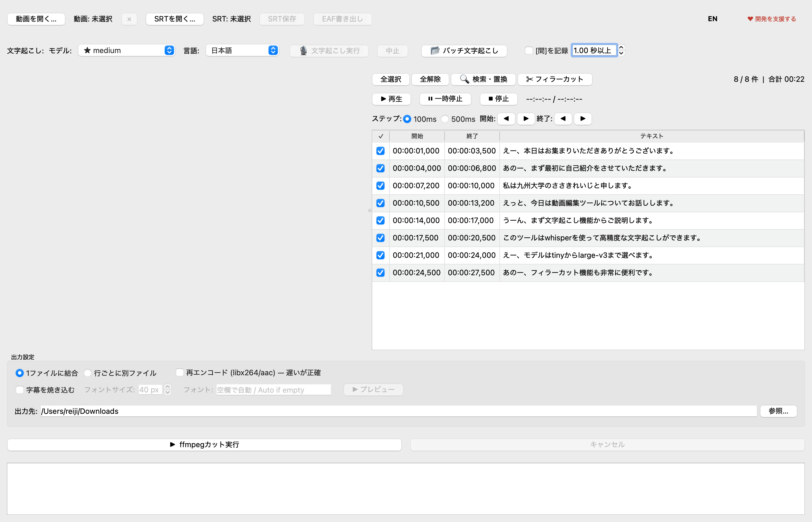
Task: Click the 中止 abort button
Action: tap(392, 51)
